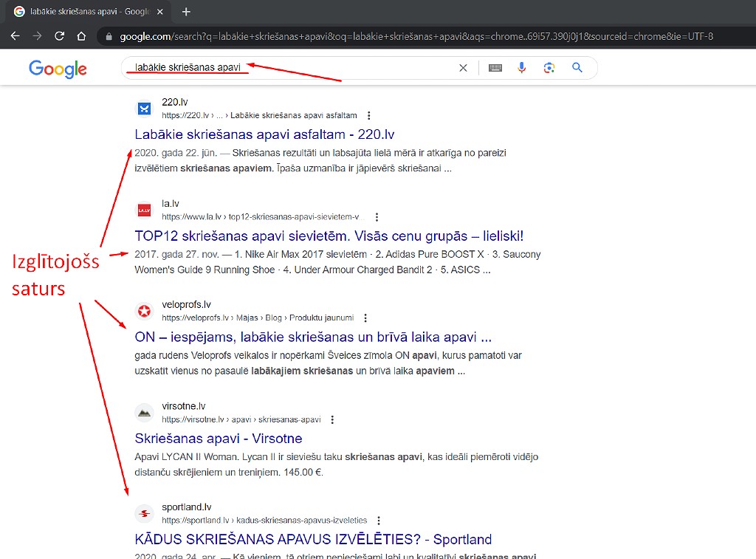Start voice search with microphone icon
The image size is (756, 559).
coord(522,68)
